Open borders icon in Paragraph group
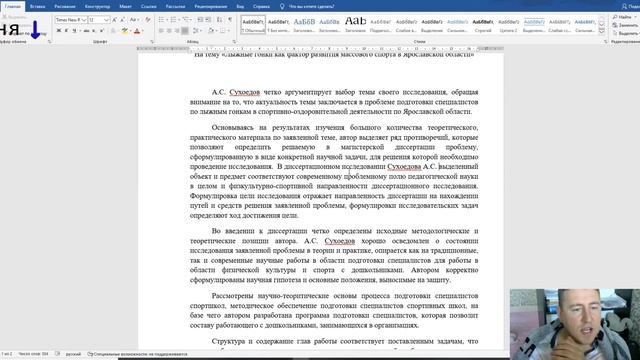Screen dimensions: 640x360 coord(222,31)
